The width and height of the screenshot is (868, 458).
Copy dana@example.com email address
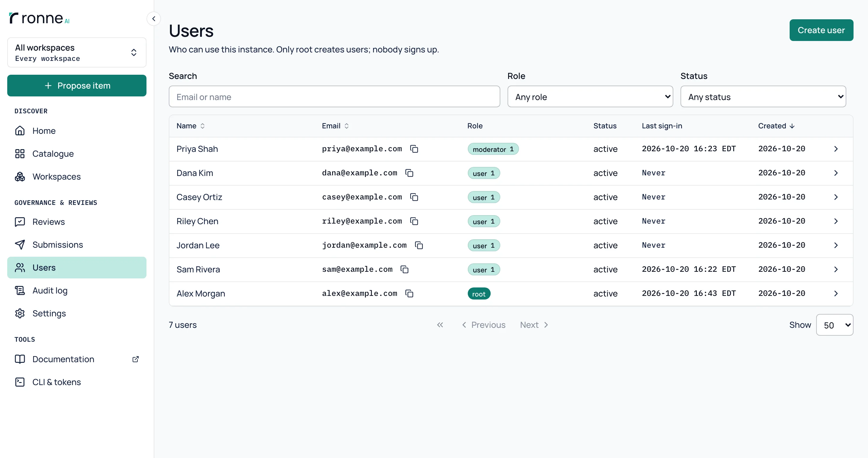pos(409,173)
